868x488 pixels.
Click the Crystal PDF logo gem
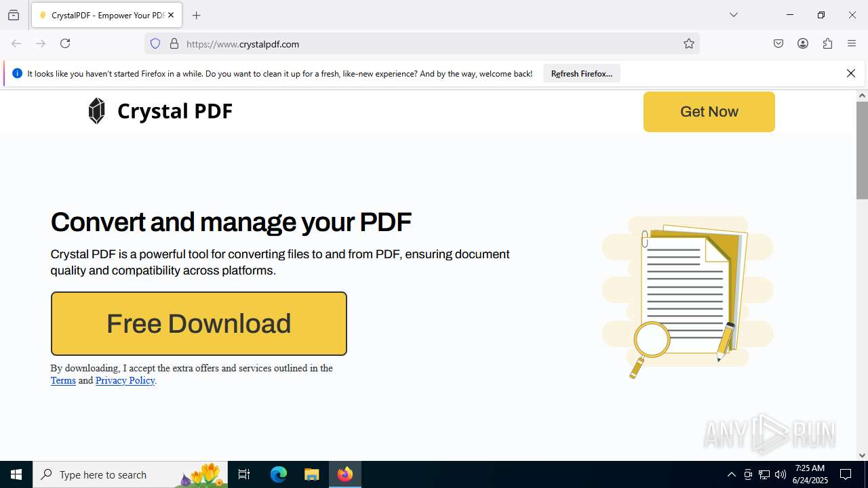(x=97, y=110)
